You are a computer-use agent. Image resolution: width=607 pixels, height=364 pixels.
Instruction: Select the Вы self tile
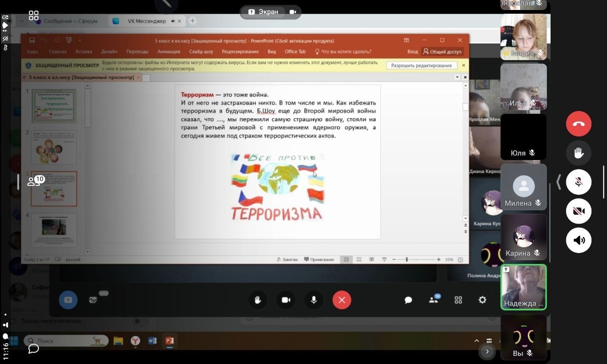(524, 337)
